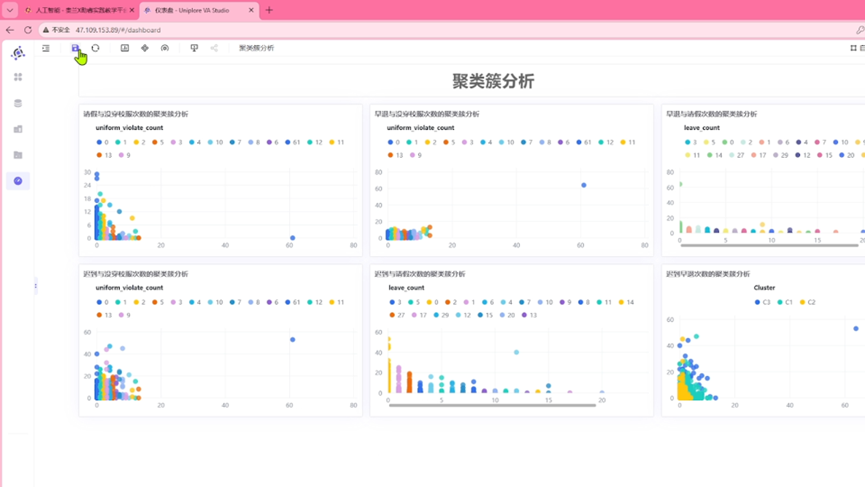
Task: Open the folder sidebar icon
Action: [x=18, y=155]
